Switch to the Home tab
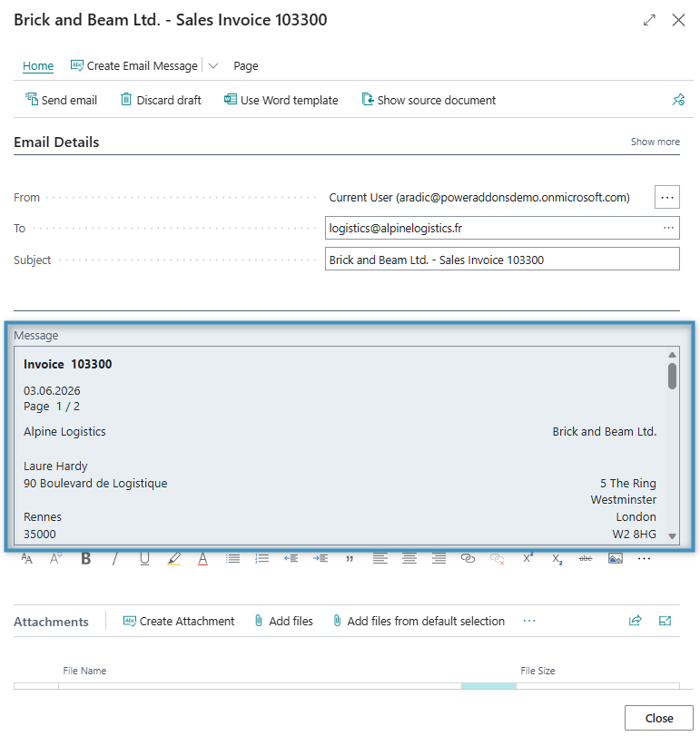This screenshot has width=700, height=736. coord(38,65)
